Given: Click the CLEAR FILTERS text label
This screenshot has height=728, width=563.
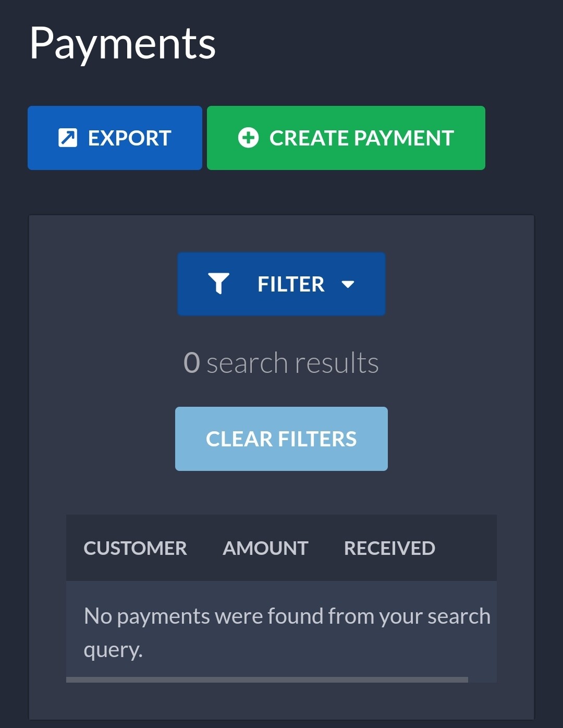Looking at the screenshot, I should pyautogui.click(x=281, y=439).
